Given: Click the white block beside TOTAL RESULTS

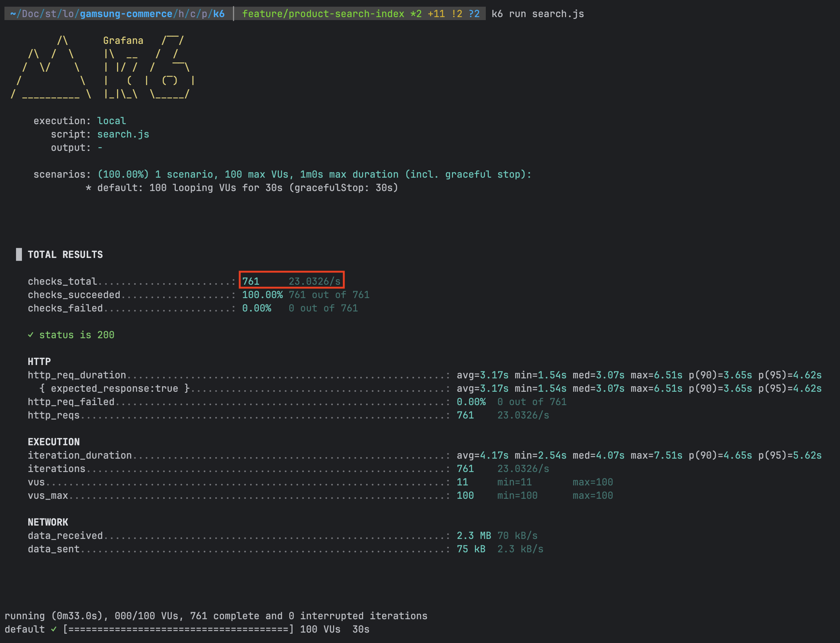Looking at the screenshot, I should click(19, 255).
